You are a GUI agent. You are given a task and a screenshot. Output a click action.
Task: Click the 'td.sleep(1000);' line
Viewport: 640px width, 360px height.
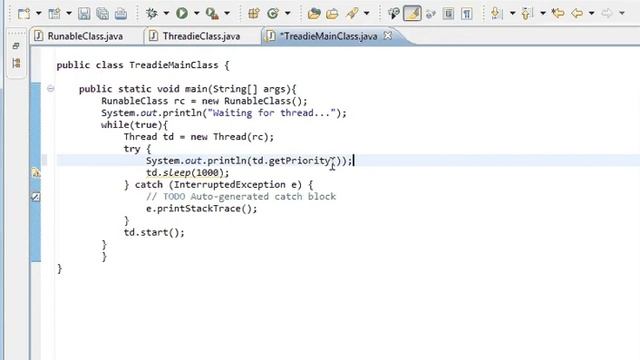tap(188, 173)
